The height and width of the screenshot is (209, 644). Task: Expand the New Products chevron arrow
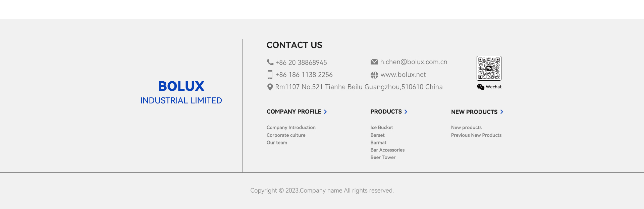502,112
